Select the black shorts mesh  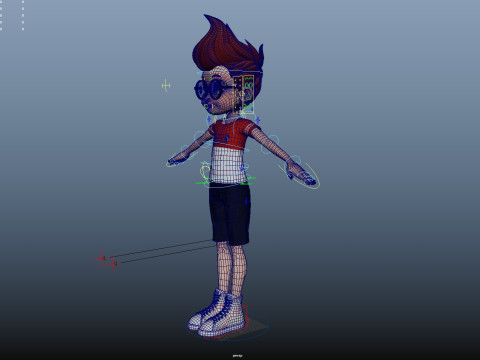pyautogui.click(x=230, y=213)
